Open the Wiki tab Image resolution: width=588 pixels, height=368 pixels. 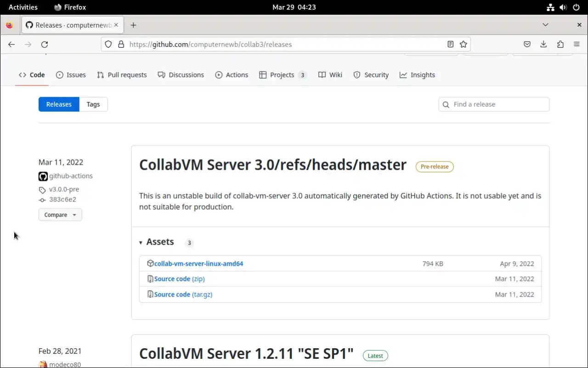330,75
